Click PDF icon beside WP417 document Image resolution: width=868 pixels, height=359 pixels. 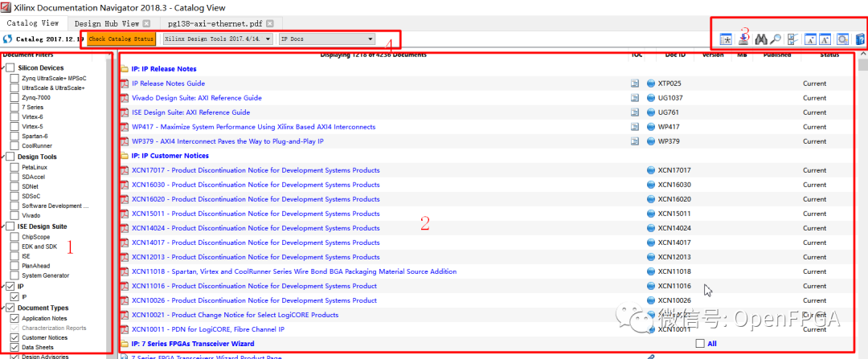(125, 127)
